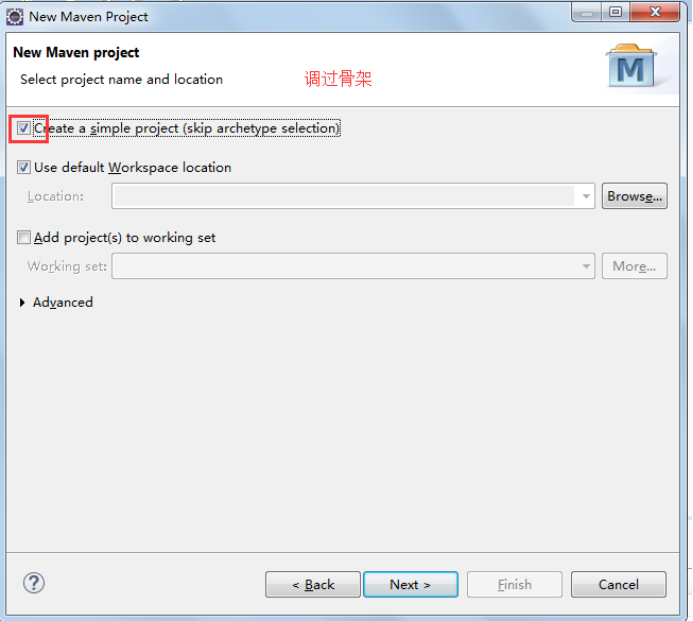Proceed with the Next > button

pos(411,584)
